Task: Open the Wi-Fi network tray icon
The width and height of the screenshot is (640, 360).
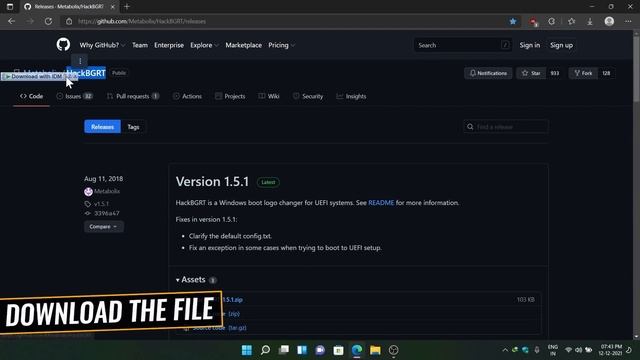Action: (568, 350)
